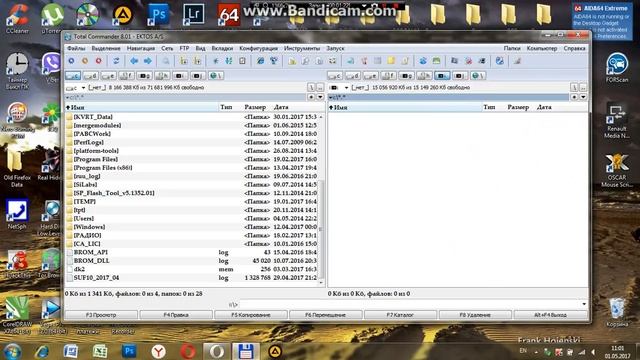Open Yandex browser from the taskbar
Image resolution: width=640 pixels, height=360 pixels.
coord(158,351)
